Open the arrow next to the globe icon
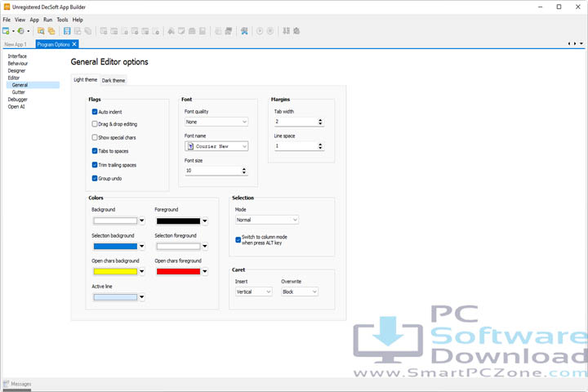Screen dimensions: 588x392 point(28,31)
